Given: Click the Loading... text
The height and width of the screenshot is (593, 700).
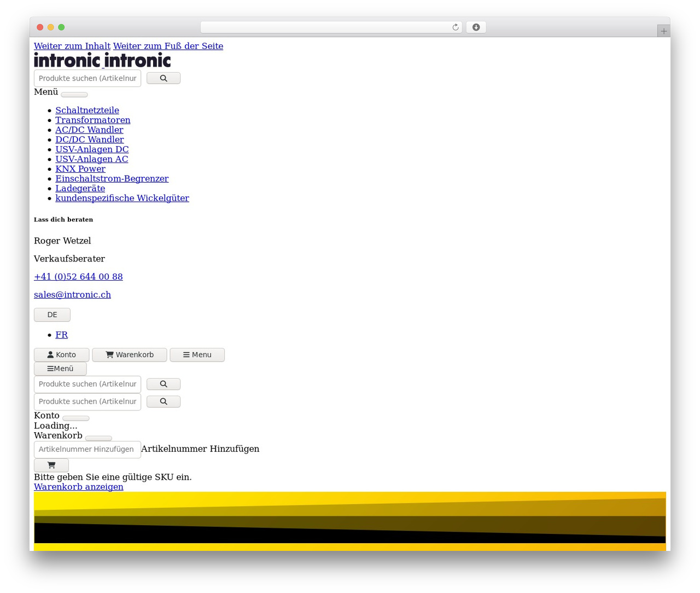Looking at the screenshot, I should (56, 426).
